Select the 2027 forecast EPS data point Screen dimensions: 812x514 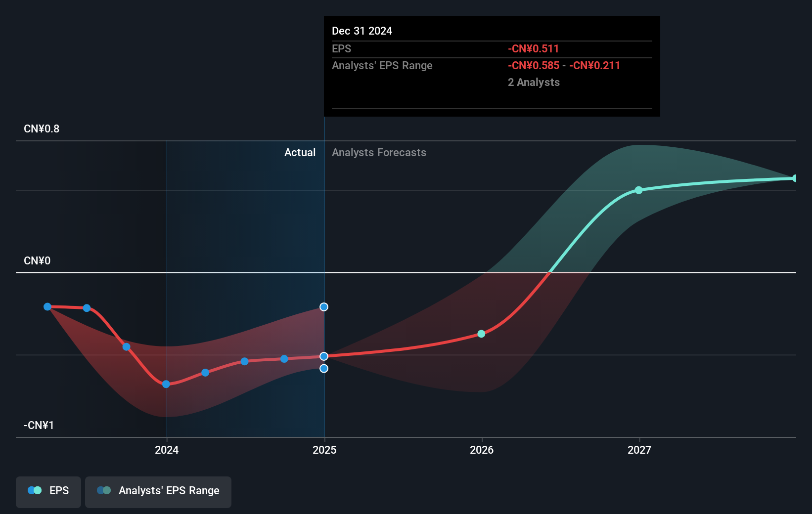coord(639,190)
